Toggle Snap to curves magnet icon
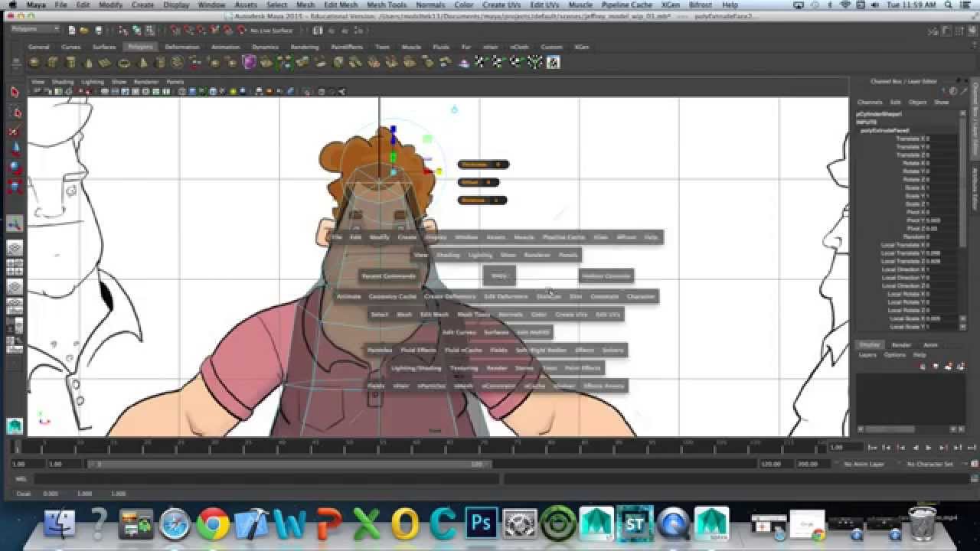 pos(188,31)
